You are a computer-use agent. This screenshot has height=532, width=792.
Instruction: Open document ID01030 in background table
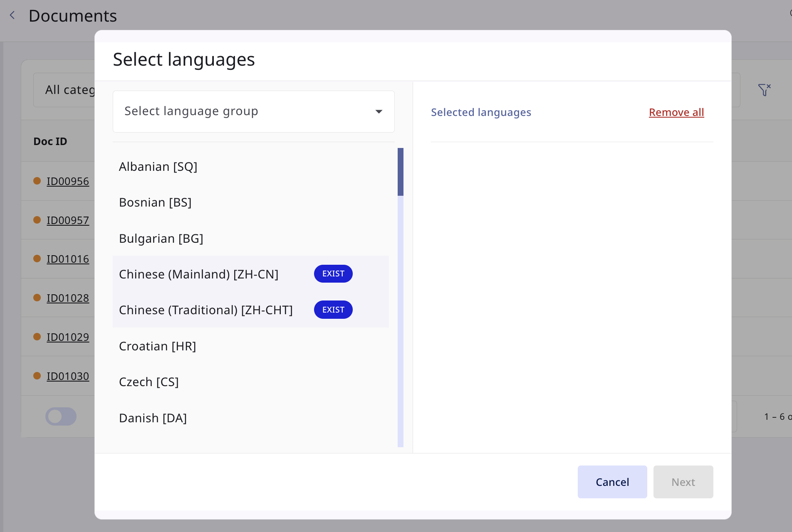point(68,376)
